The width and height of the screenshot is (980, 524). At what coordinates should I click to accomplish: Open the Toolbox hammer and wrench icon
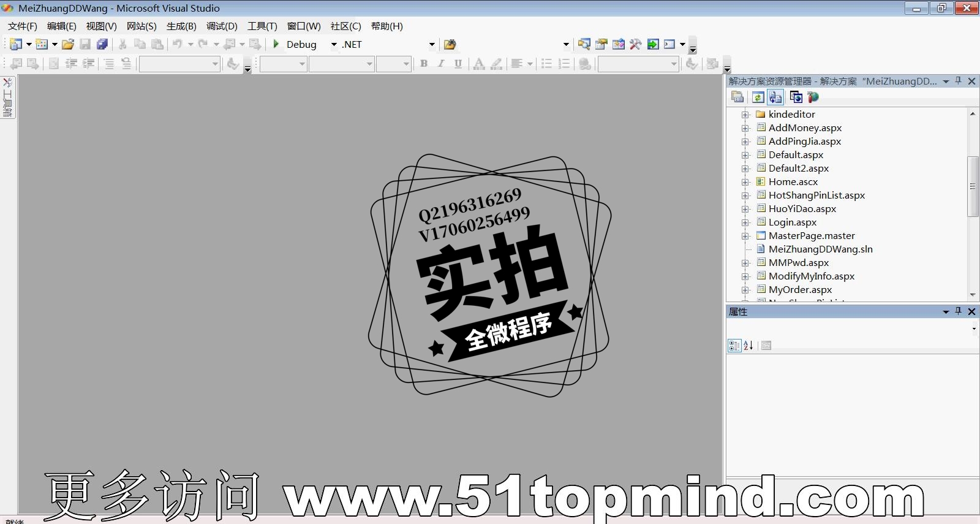636,44
